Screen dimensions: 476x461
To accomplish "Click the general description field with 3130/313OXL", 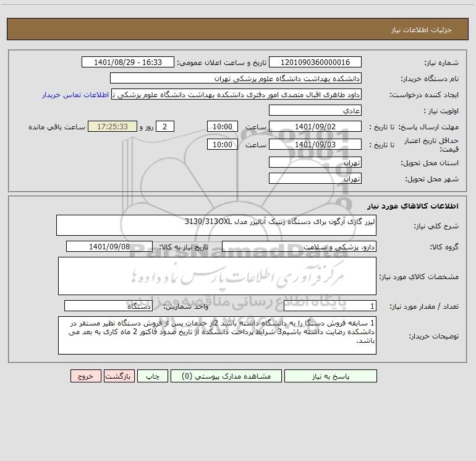I will 216,225.
